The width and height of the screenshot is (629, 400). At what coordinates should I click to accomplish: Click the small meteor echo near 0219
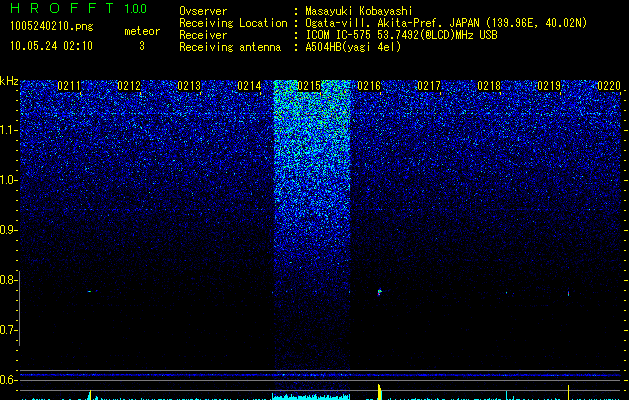pyautogui.click(x=568, y=293)
